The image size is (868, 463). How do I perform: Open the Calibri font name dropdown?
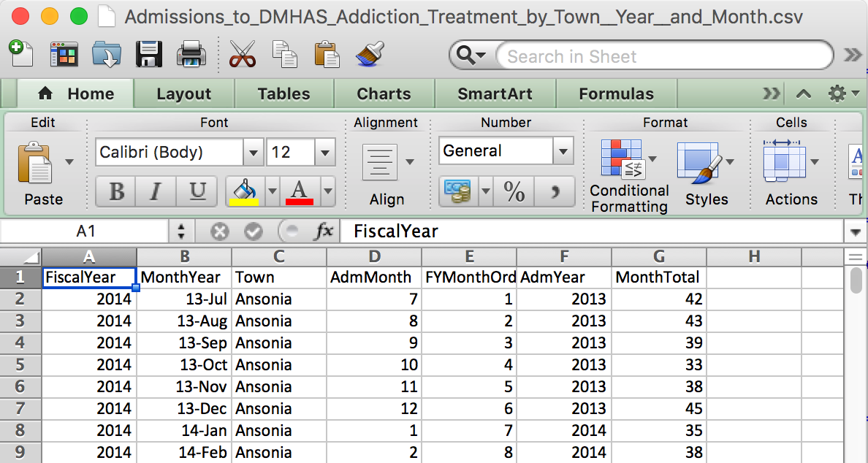253,152
